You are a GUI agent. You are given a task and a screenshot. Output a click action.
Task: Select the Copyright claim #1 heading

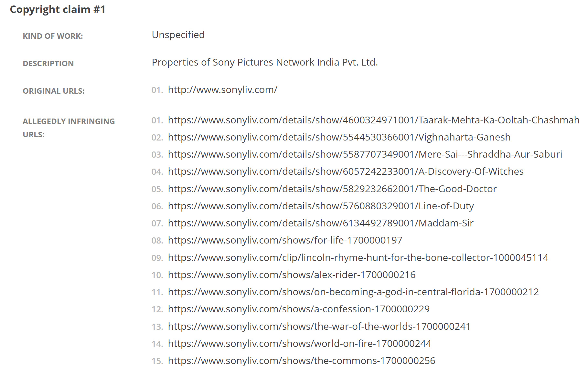click(x=58, y=10)
